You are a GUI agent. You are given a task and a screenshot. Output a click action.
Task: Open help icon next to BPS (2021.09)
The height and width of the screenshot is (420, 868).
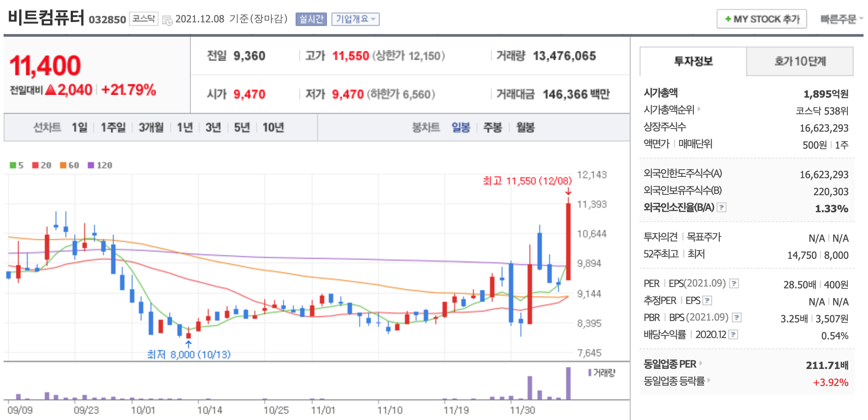tap(737, 317)
